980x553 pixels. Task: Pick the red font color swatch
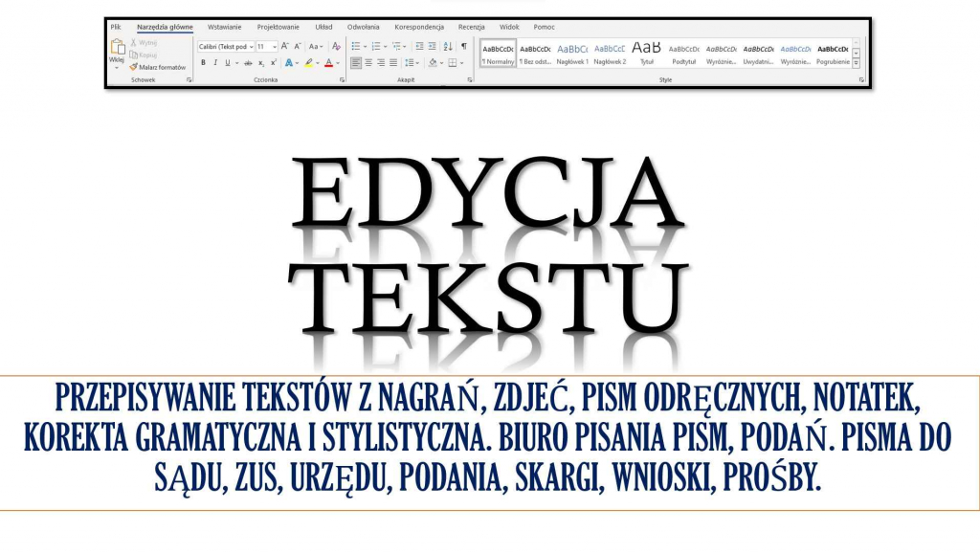click(x=328, y=64)
